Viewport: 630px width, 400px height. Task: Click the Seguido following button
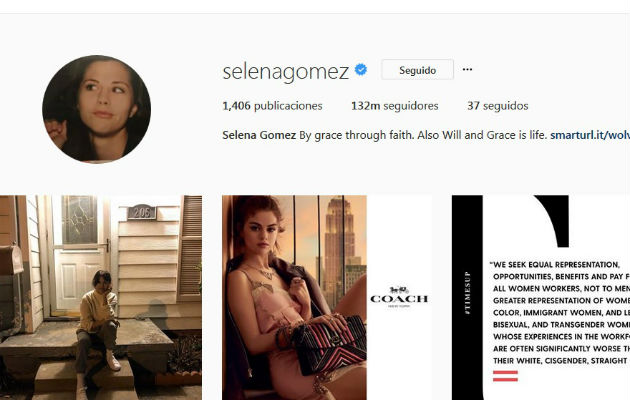tap(417, 69)
